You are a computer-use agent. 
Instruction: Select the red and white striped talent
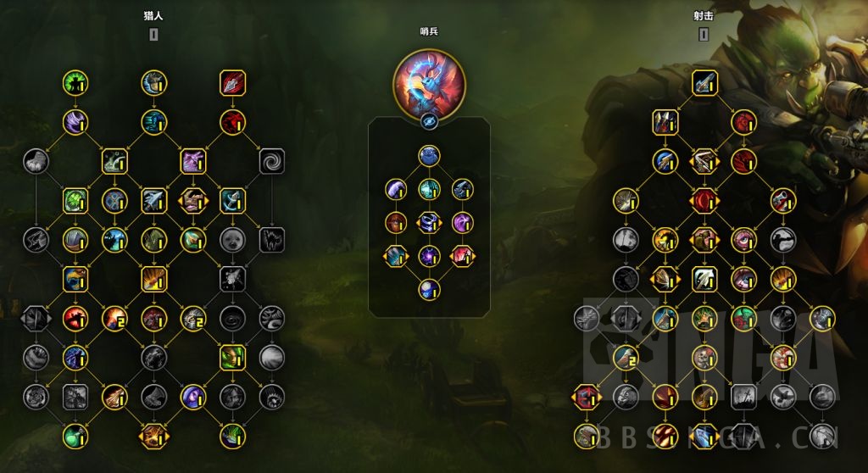pyautogui.click(x=782, y=358)
